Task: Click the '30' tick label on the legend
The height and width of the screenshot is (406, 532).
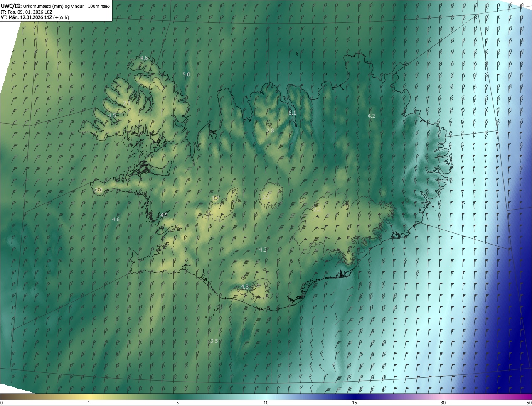Action: pos(443,403)
